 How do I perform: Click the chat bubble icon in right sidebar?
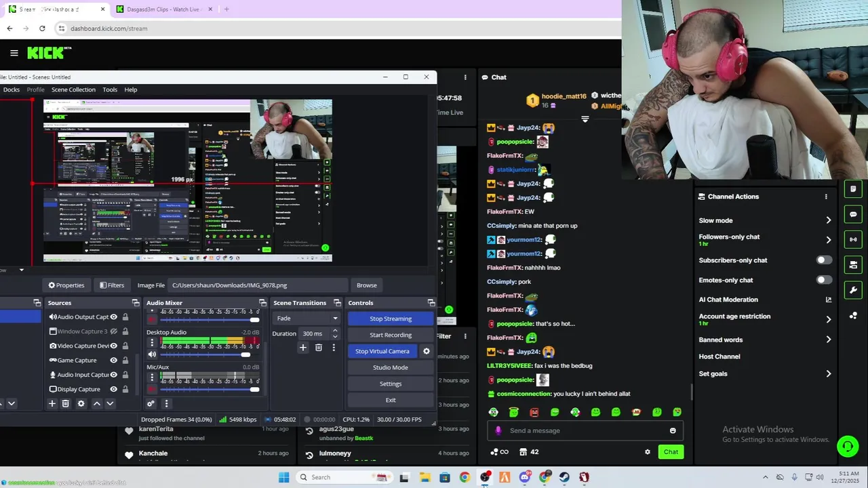point(853,214)
